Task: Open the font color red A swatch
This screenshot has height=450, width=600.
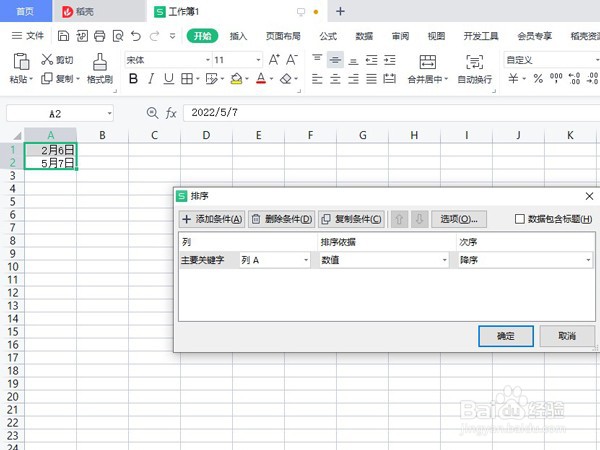Action: (261, 79)
